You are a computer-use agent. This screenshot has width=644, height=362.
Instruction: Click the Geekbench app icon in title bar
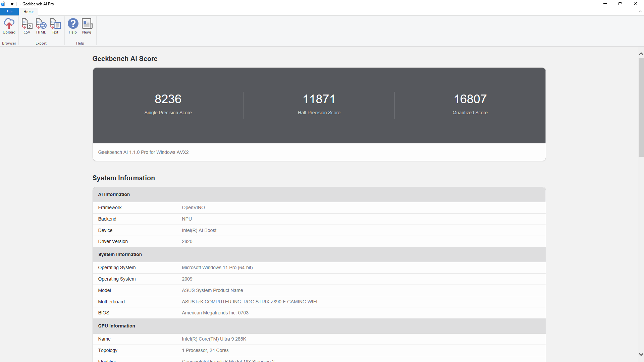coord(3,4)
